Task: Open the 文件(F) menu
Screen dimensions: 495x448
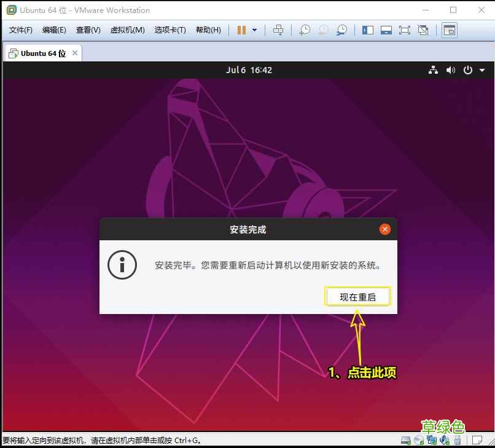Action: [20, 30]
